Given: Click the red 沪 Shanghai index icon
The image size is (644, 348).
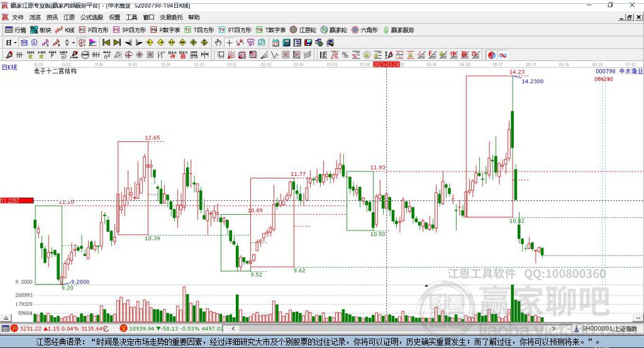Looking at the screenshot, I should click(x=14, y=329).
